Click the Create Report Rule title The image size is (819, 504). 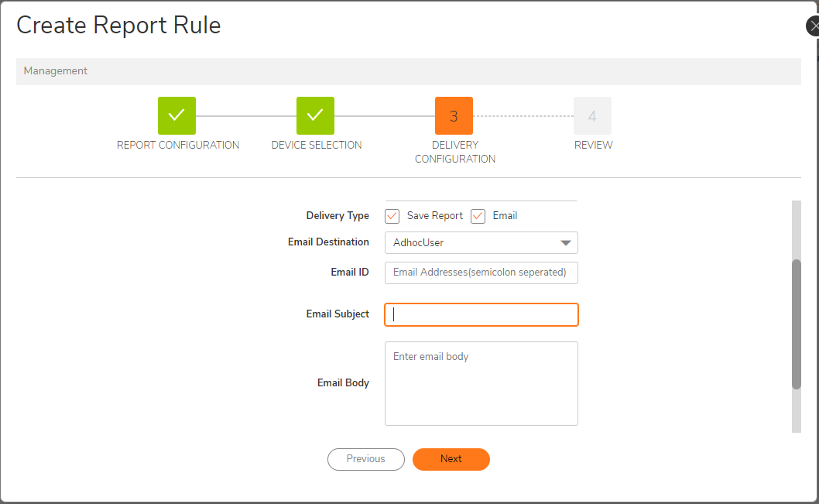point(118,26)
